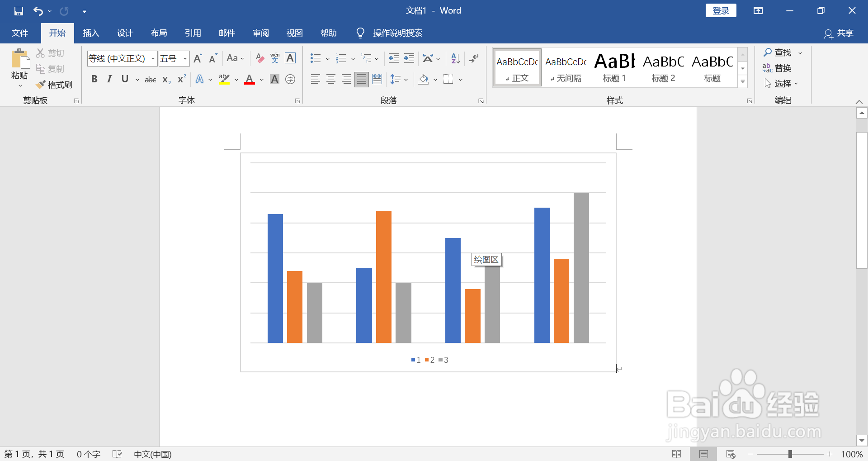Switch to the References (引用) tab
The image size is (868, 461).
tap(193, 33)
